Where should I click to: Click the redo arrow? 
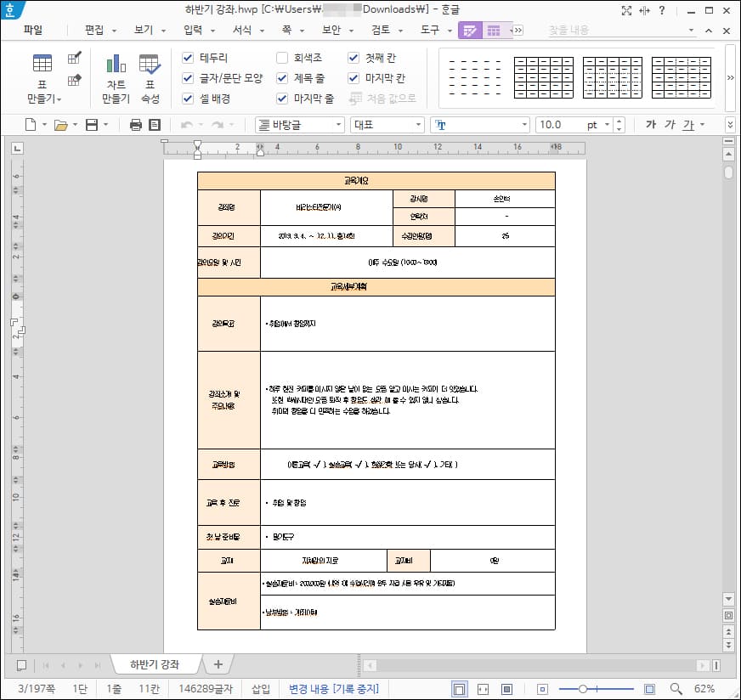[218, 125]
